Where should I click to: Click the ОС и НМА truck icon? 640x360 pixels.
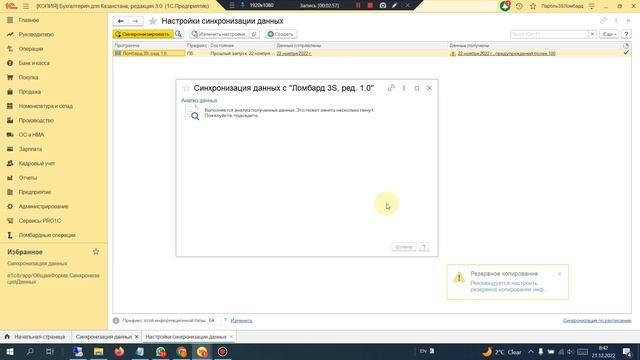pos(10,135)
